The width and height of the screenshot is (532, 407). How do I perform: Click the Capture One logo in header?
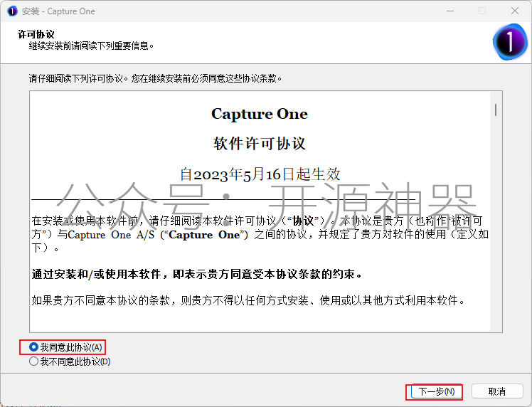pyautogui.click(x=510, y=42)
